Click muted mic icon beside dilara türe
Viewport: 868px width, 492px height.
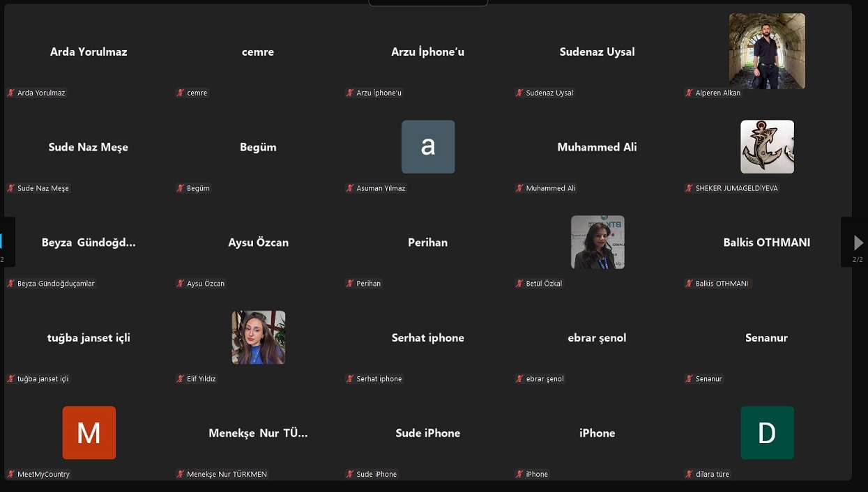coord(689,475)
